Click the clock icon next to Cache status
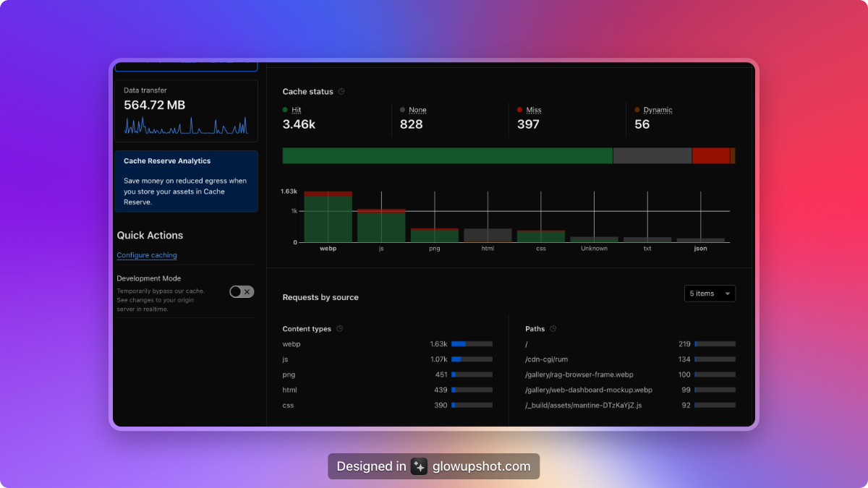 pyautogui.click(x=341, y=92)
